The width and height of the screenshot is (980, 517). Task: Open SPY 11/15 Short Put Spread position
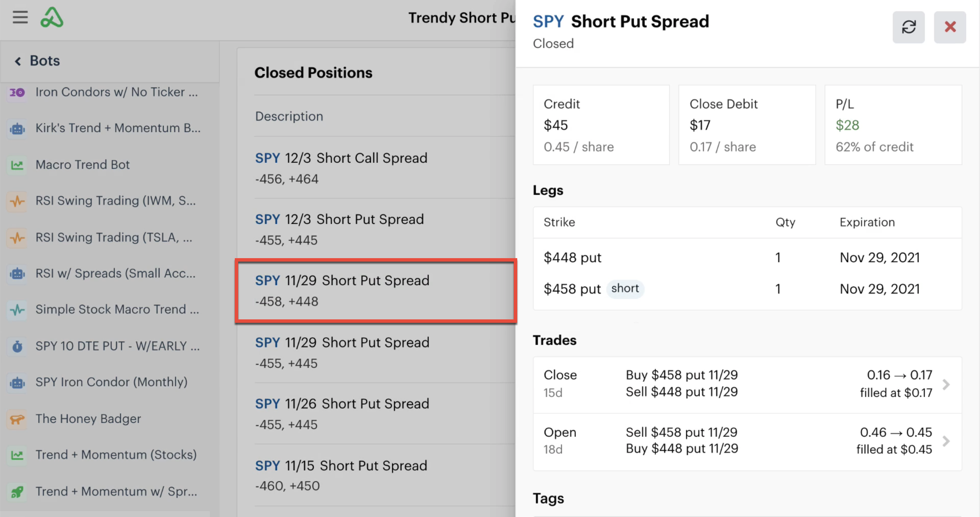pyautogui.click(x=341, y=475)
